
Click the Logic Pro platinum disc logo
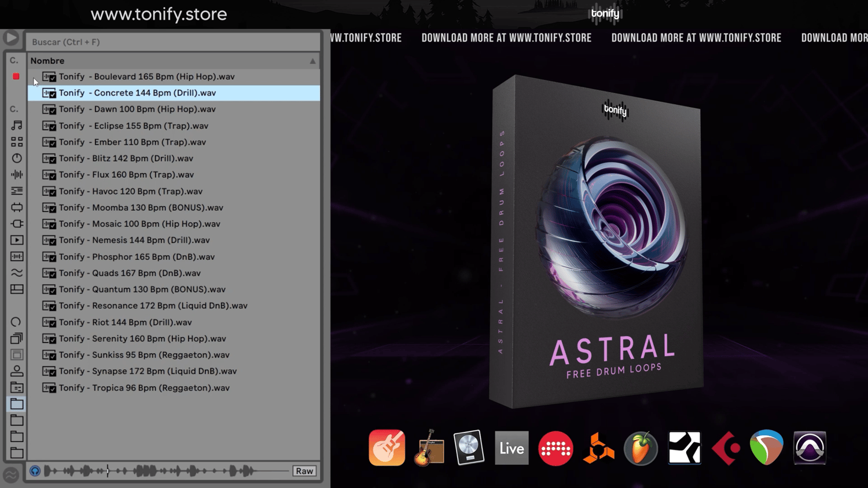point(469,447)
